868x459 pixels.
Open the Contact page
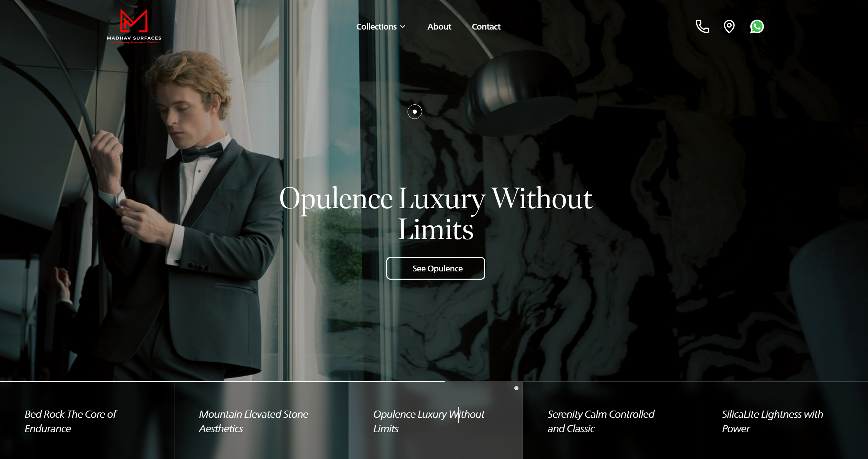pos(486,26)
